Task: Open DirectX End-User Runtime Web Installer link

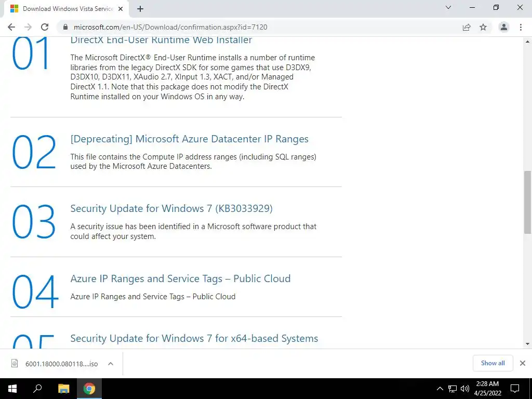Action: point(161,39)
